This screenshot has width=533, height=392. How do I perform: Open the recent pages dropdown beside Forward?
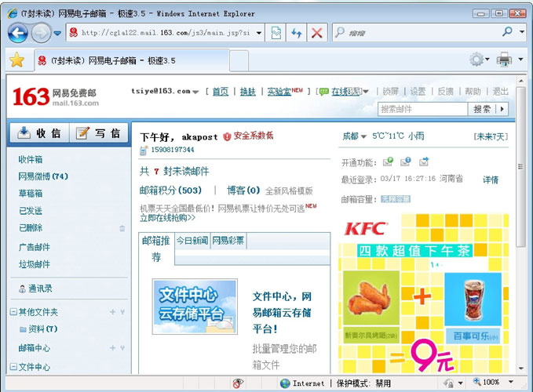click(x=57, y=33)
